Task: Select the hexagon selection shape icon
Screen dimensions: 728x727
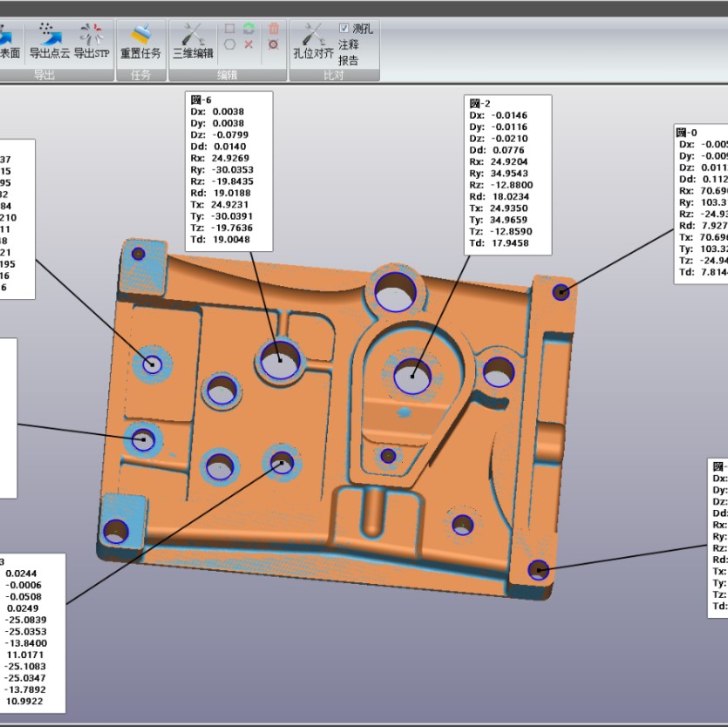Action: 230,44
